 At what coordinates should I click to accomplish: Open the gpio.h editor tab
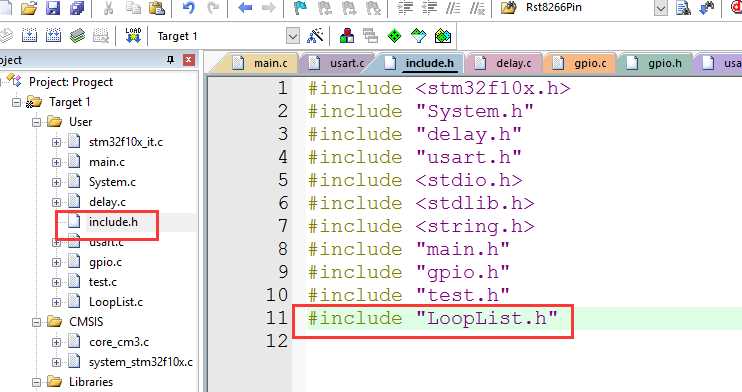click(x=656, y=63)
